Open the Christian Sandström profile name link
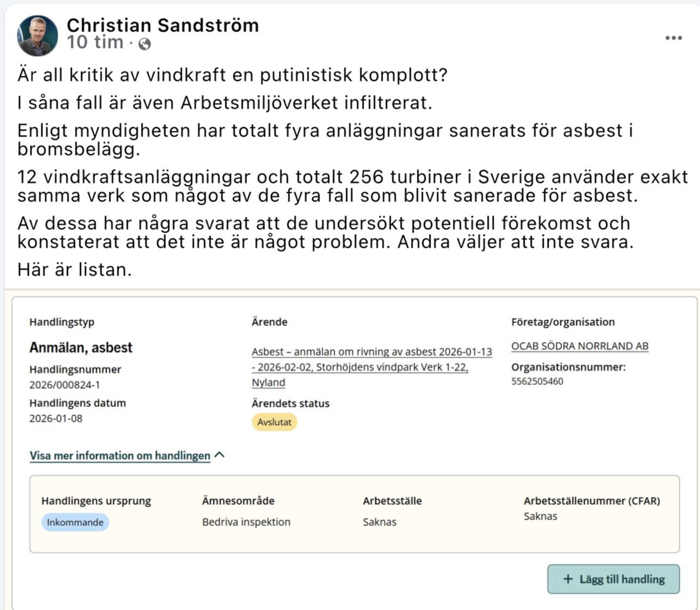700x610 pixels. pos(163,25)
